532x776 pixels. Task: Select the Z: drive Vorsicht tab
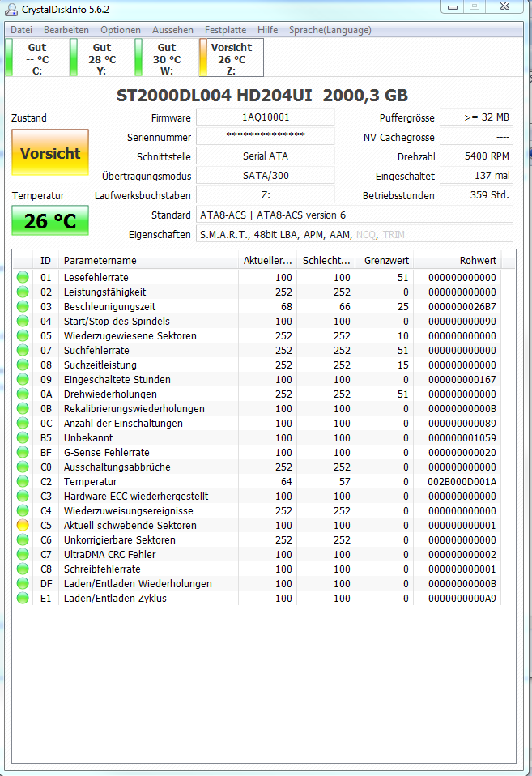(231, 58)
